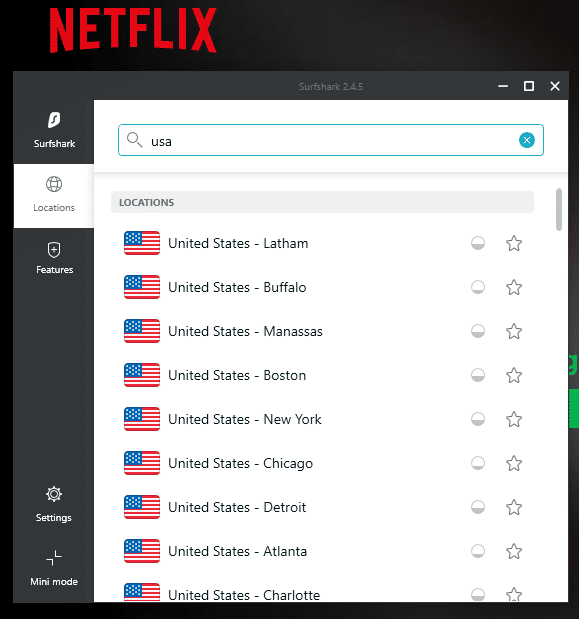Clear the usa search text
This screenshot has height=619, width=579.
(527, 140)
